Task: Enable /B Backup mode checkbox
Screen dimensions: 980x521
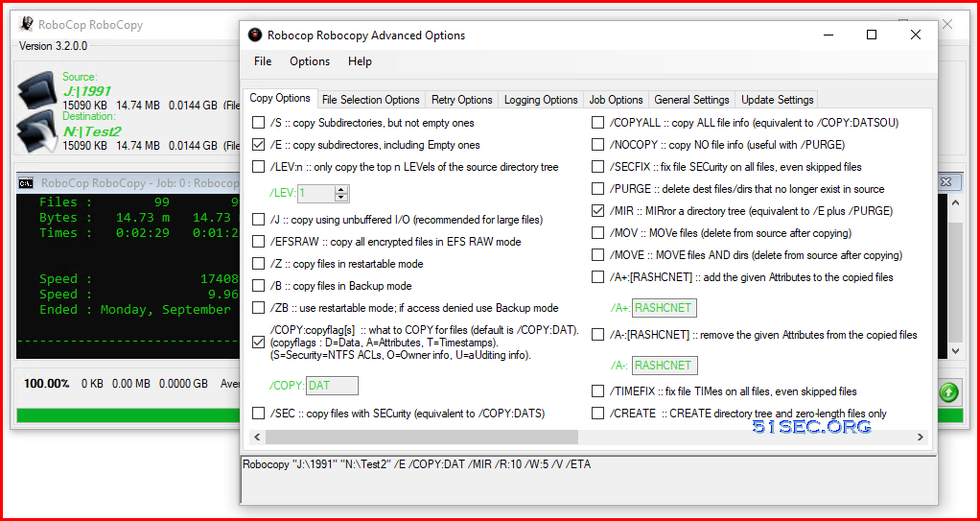Action: (258, 286)
